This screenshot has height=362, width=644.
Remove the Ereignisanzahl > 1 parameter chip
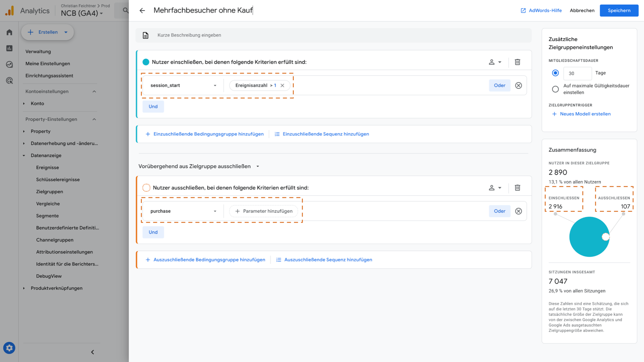(282, 85)
